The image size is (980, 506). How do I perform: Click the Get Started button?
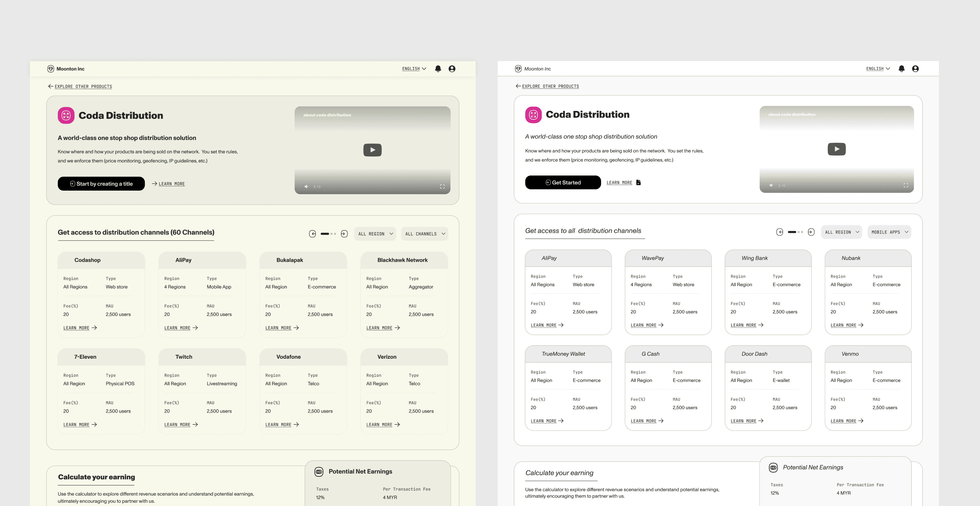[x=563, y=182]
